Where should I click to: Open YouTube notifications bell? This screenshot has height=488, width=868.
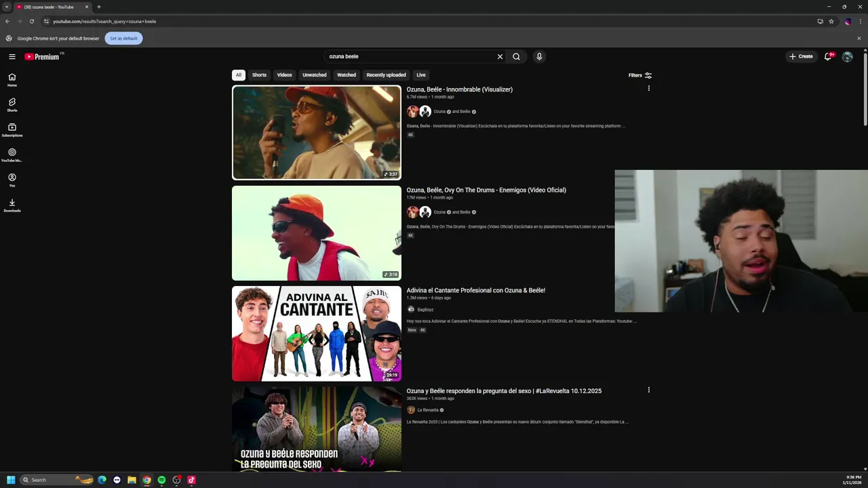coord(828,57)
